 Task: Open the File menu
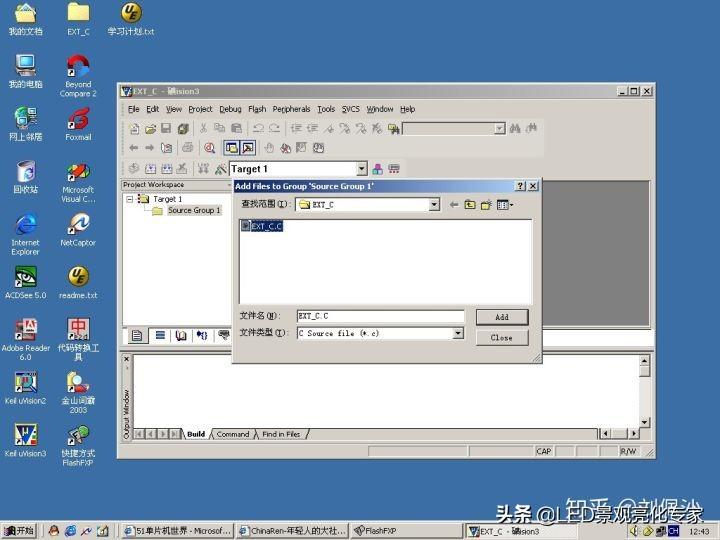(134, 109)
